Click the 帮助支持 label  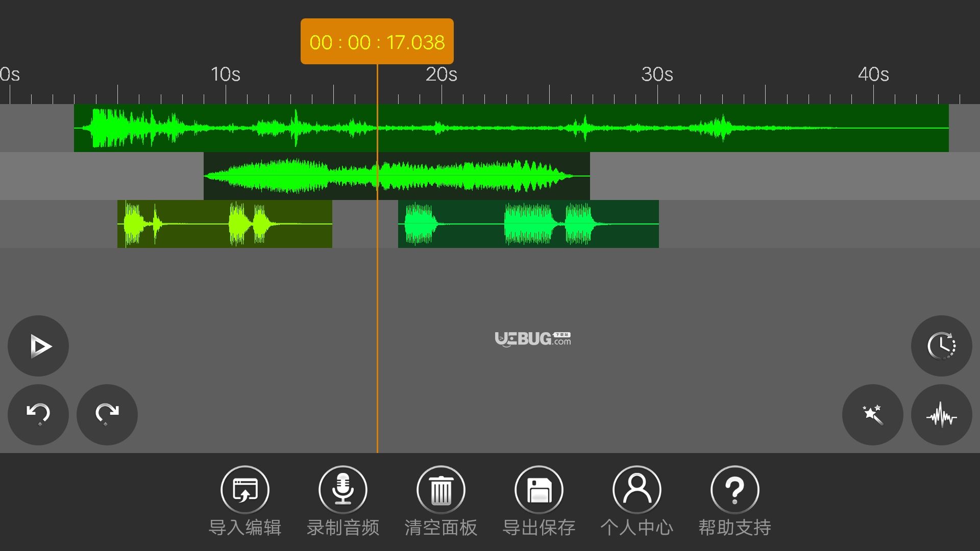[x=735, y=528]
